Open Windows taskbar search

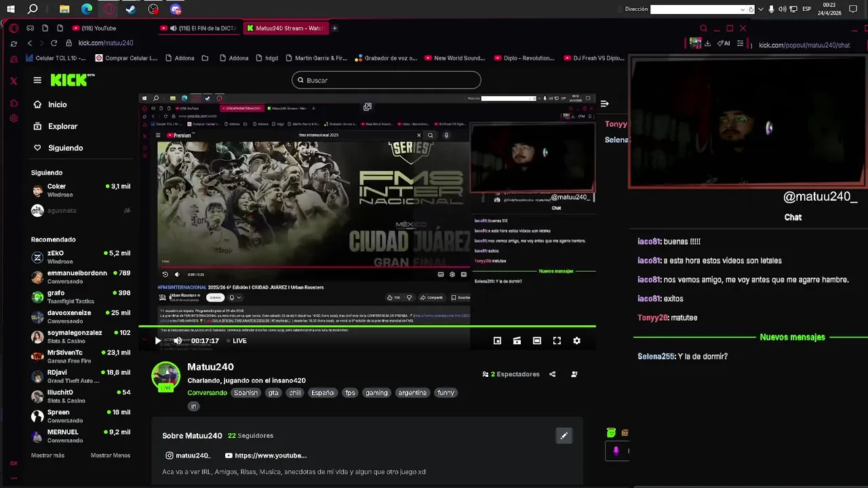(x=33, y=9)
